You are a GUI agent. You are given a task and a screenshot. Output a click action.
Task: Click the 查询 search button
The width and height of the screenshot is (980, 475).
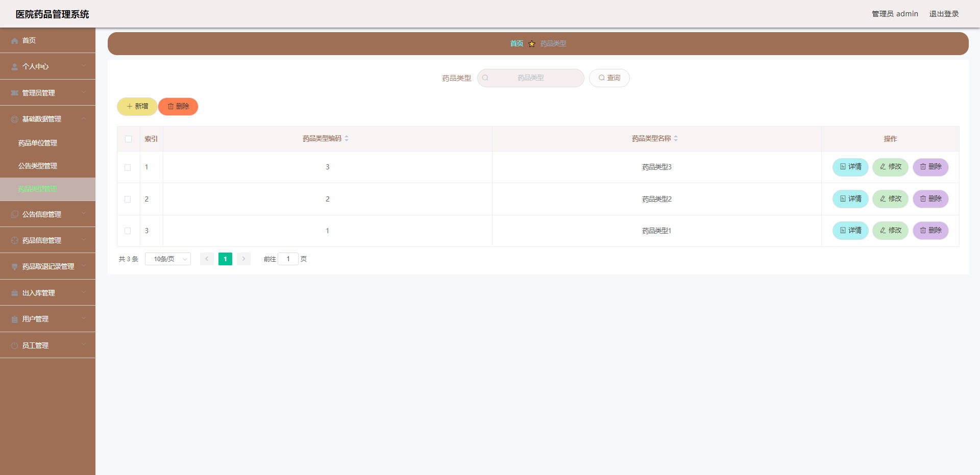[x=609, y=78]
